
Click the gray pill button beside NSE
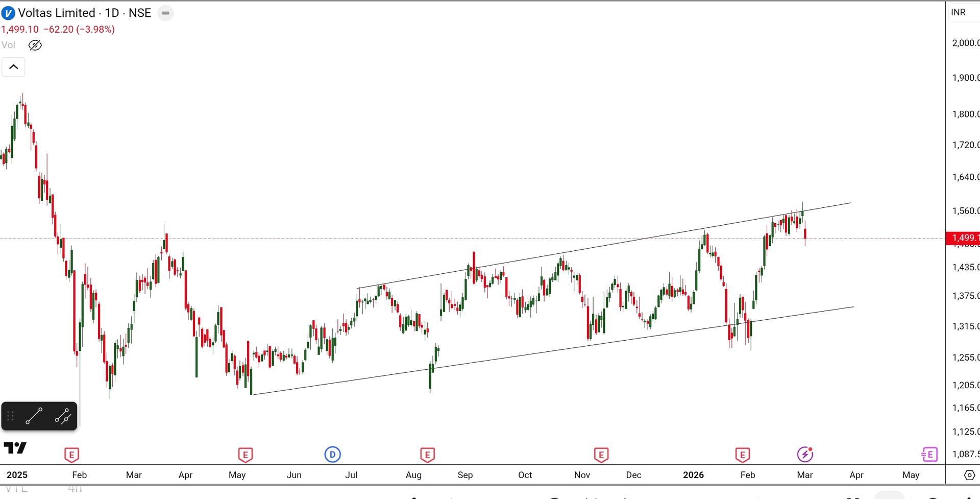[165, 13]
